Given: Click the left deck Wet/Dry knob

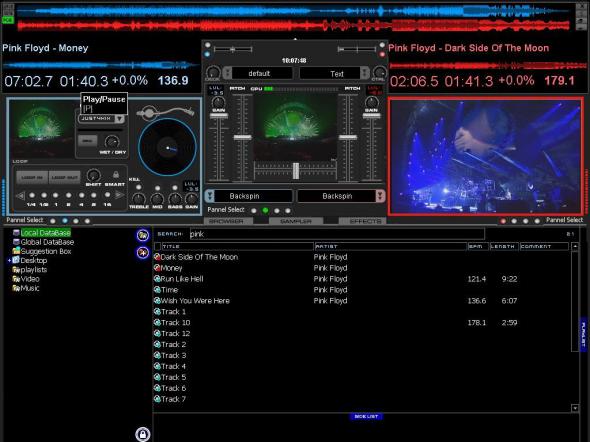Looking at the screenshot, I should click(112, 142).
